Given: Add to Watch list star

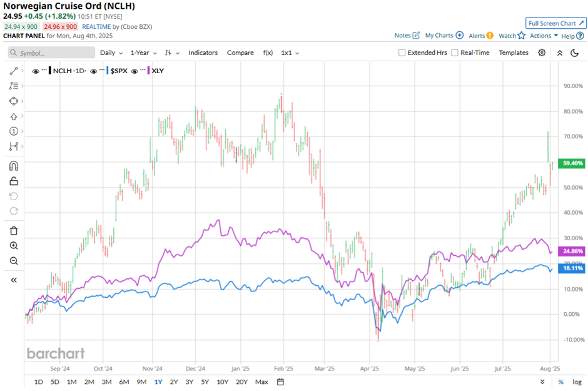Looking at the screenshot, I should click(x=521, y=36).
